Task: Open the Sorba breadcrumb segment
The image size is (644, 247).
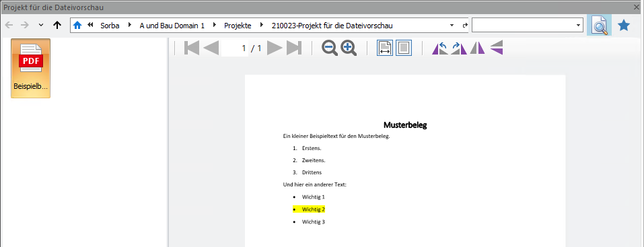Action: click(110, 26)
